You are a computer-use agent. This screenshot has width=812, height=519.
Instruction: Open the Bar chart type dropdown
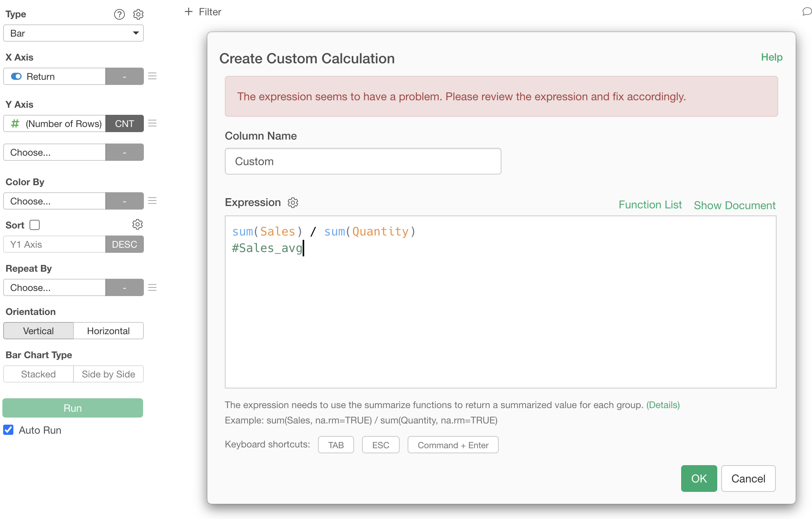[73, 33]
